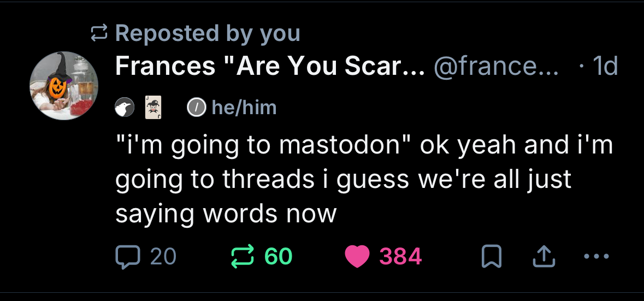
Task: Click the pink like count 384
Action: pyautogui.click(x=401, y=256)
